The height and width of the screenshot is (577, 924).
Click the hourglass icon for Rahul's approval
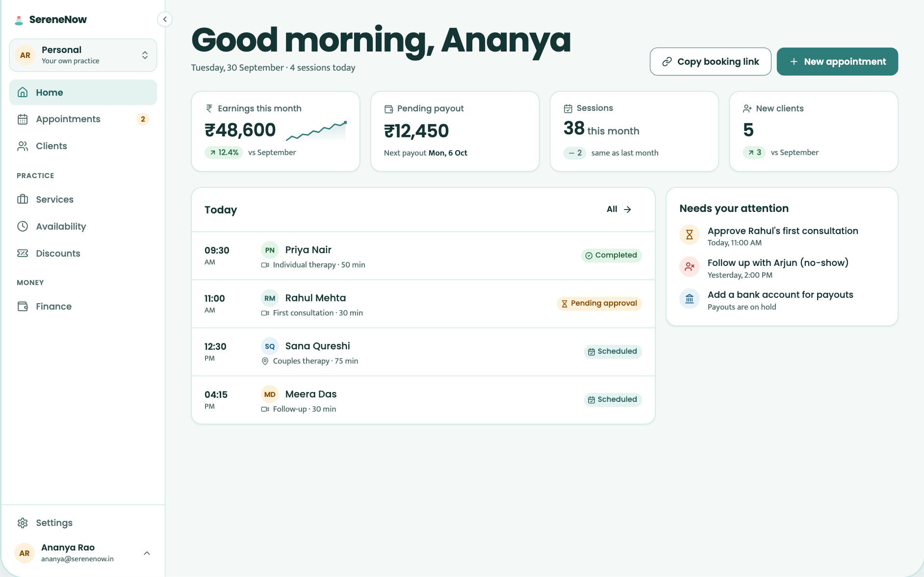click(689, 235)
